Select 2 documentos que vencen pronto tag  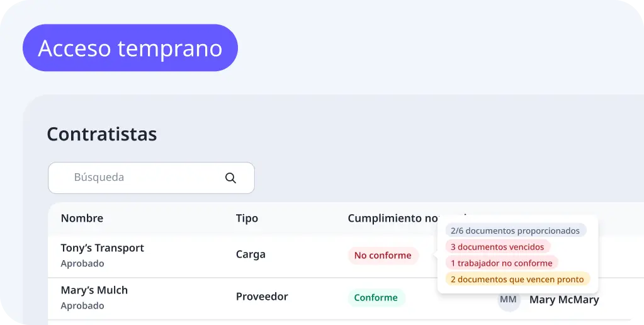click(x=517, y=280)
